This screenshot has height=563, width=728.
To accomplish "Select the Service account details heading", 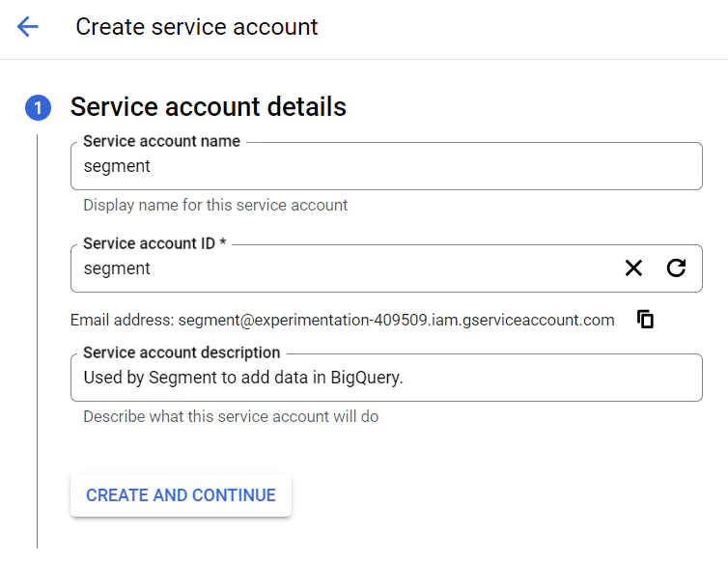I will [x=208, y=106].
